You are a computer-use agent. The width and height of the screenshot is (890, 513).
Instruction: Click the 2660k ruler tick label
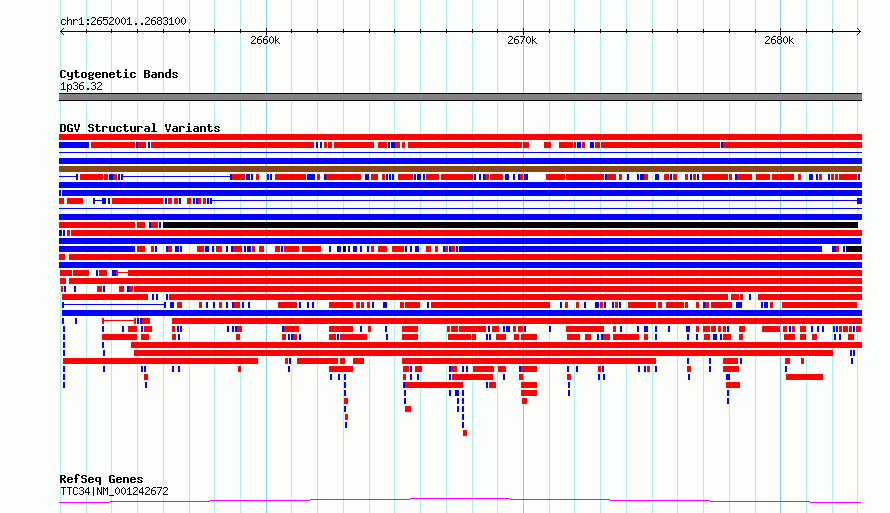coord(265,40)
